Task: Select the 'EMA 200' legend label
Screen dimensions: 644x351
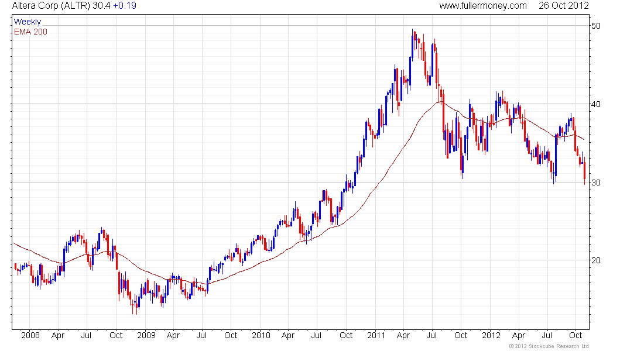Action: coord(30,32)
